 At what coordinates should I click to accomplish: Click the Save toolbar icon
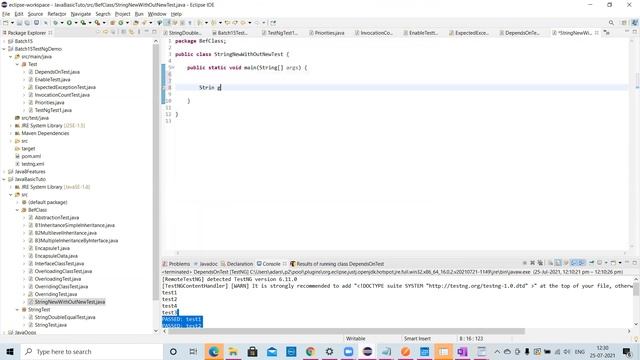coord(19,23)
